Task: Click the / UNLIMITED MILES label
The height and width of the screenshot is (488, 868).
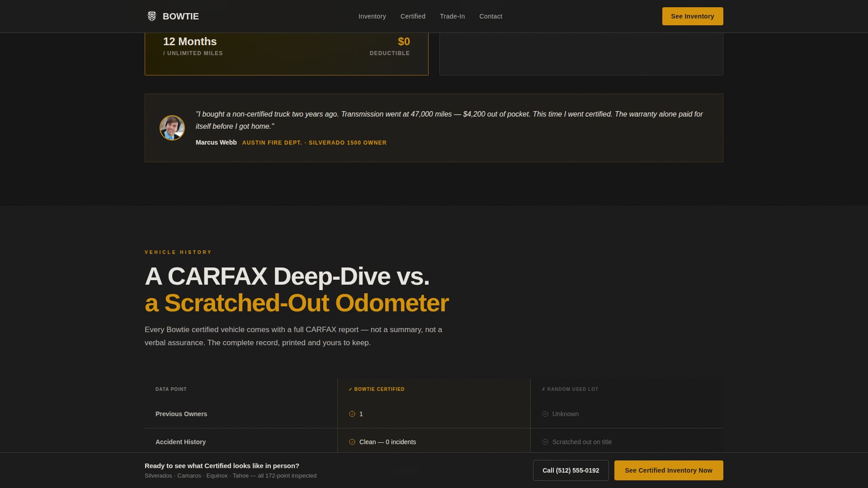Action: tap(193, 53)
